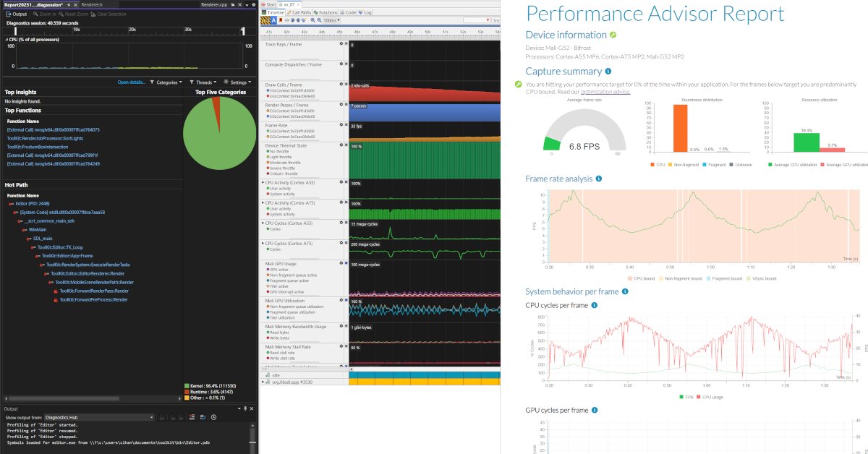The height and width of the screenshot is (454, 868).
Task: Select ToolKit::ForwardRenderPass::Render in Hot Path
Action: [93, 291]
